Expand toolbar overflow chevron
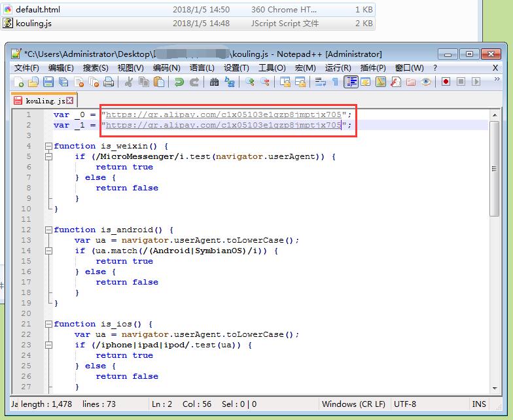513x420 pixels. [497, 79]
